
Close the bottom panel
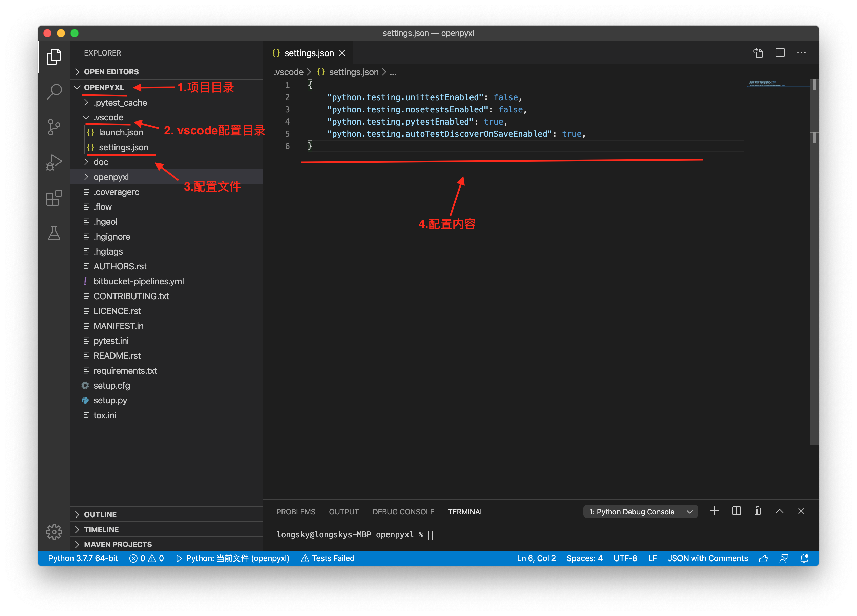[801, 511]
